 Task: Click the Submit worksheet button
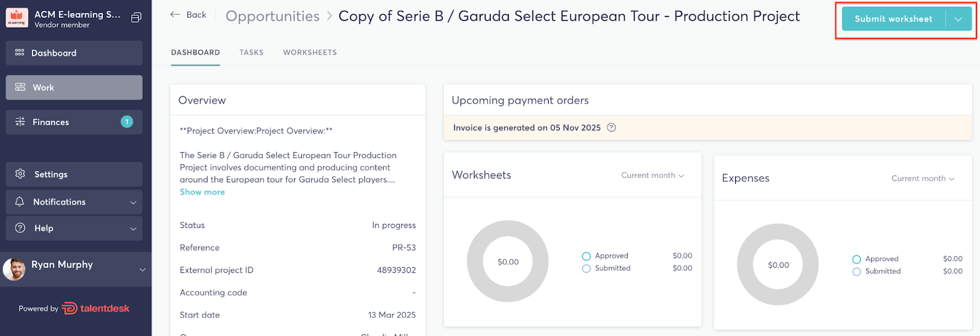point(893,19)
